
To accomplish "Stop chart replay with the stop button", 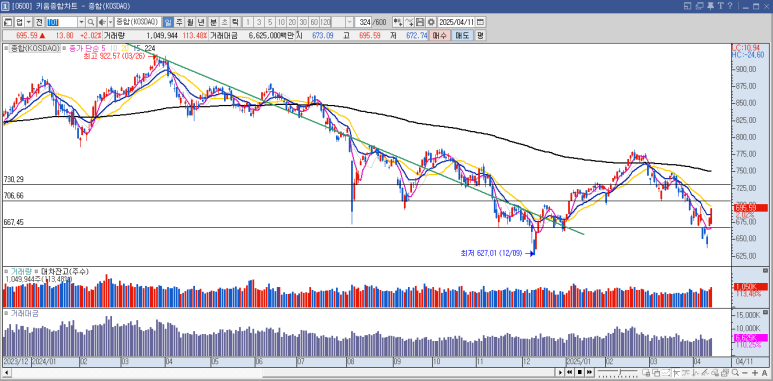I will [x=580, y=372].
